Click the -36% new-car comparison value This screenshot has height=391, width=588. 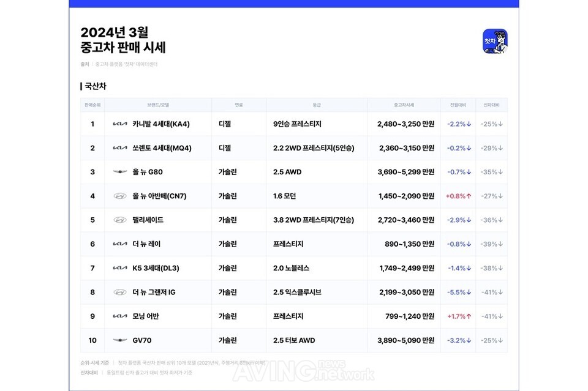pos(492,220)
